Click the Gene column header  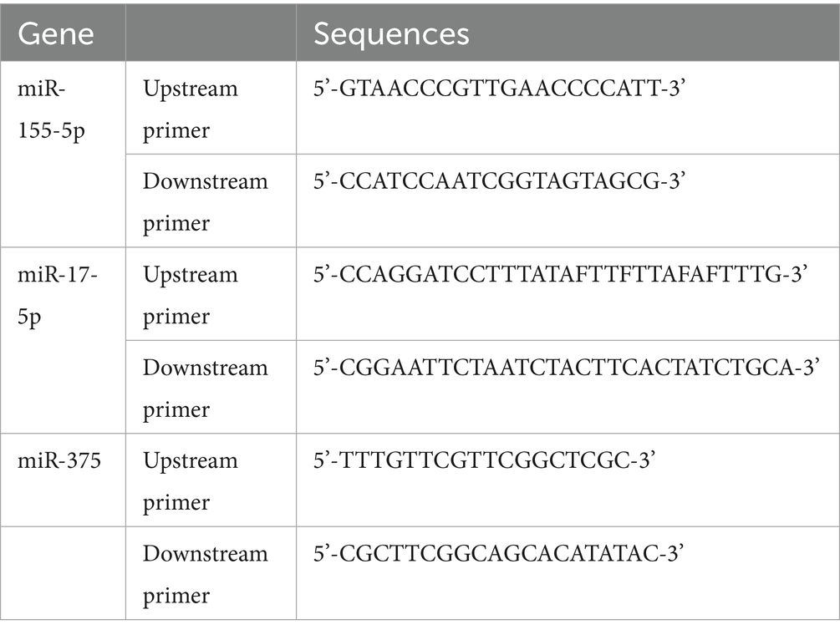(x=56, y=33)
